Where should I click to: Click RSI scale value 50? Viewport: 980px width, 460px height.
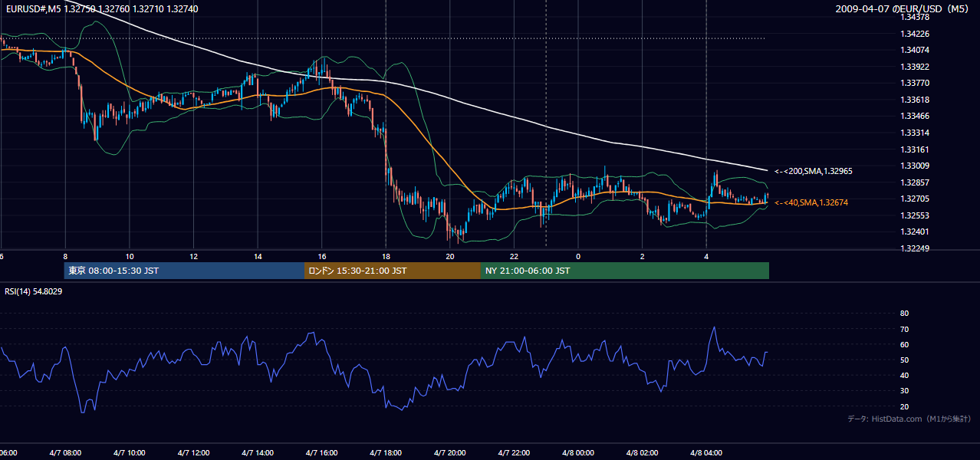904,360
